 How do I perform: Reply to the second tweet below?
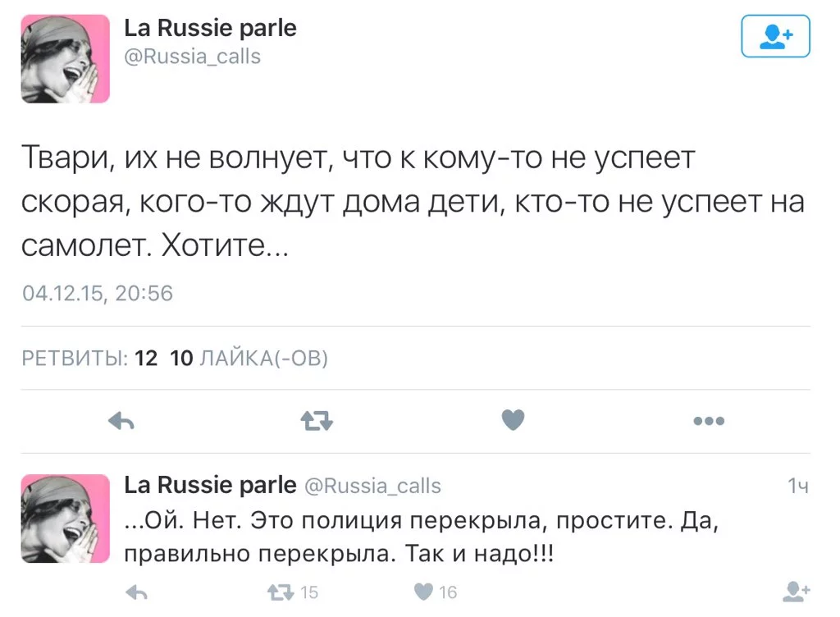[x=138, y=592]
